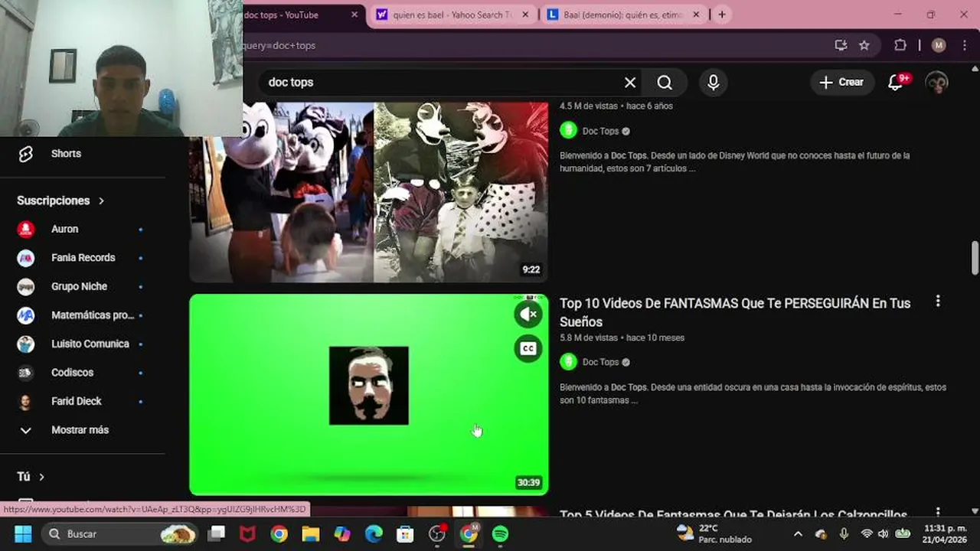Open Wi-Fi network settings in tray
This screenshot has height=551, width=980.
867,533
